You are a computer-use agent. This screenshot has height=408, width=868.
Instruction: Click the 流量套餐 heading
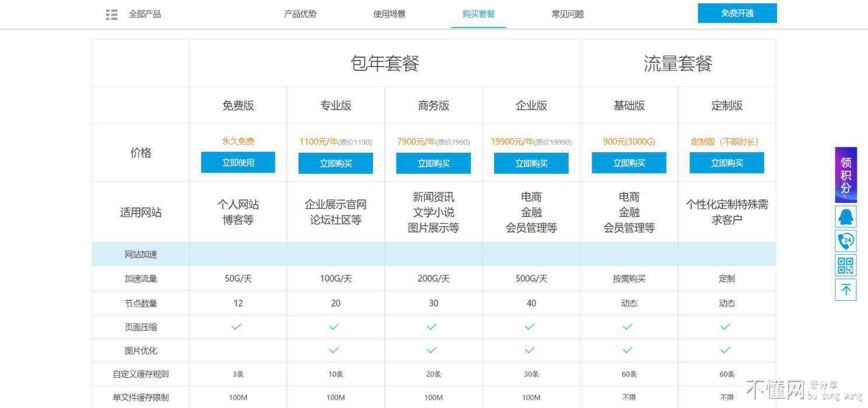click(x=678, y=63)
